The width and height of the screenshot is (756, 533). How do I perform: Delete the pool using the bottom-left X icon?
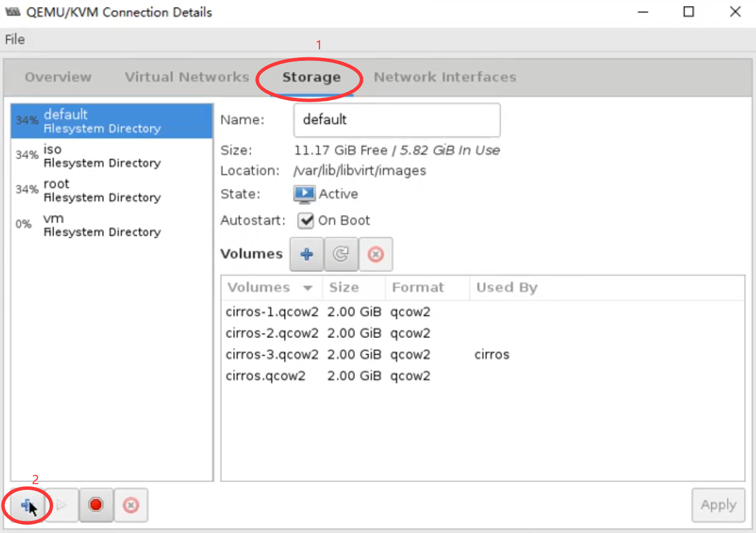pos(131,505)
